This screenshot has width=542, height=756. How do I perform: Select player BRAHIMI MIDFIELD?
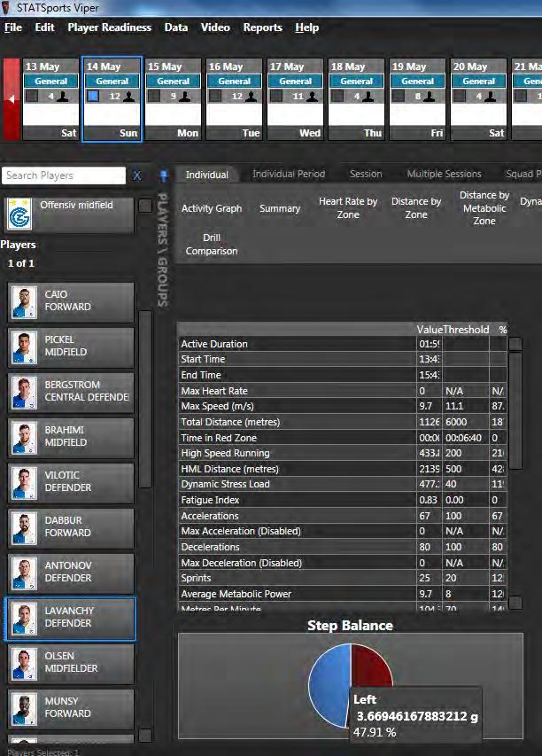click(71, 437)
